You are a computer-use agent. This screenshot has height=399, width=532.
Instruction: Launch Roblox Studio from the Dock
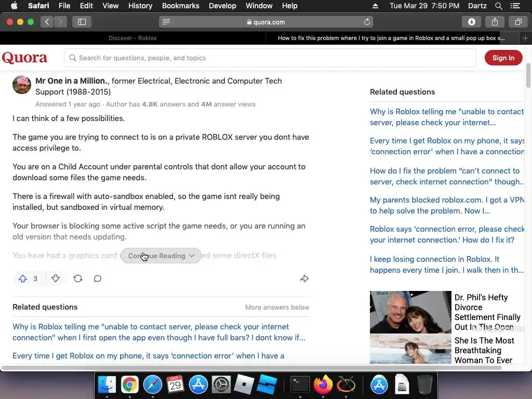coord(267,385)
